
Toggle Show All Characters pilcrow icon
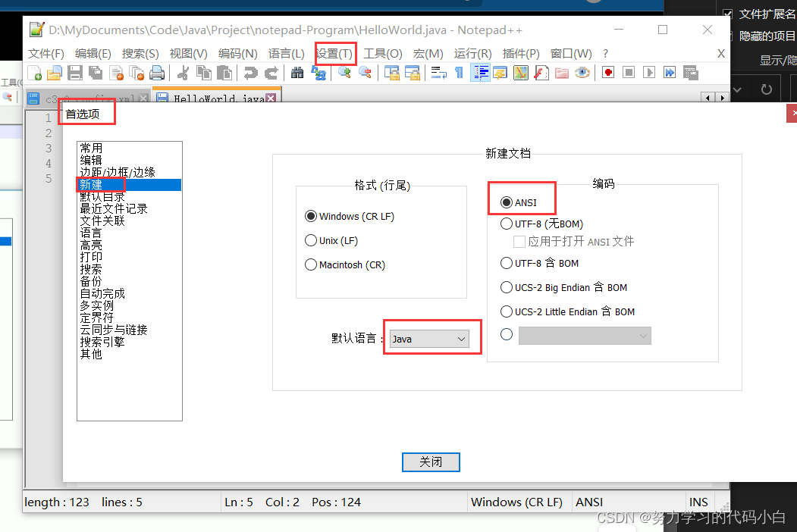tap(459, 74)
